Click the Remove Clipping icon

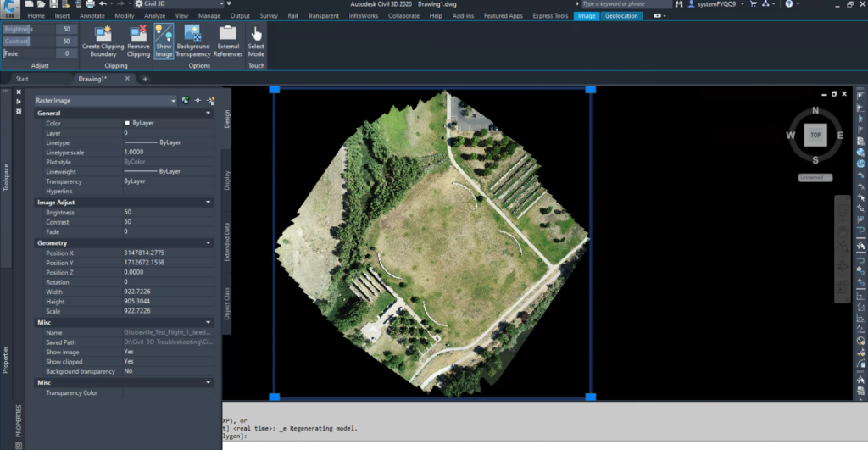pyautogui.click(x=138, y=34)
